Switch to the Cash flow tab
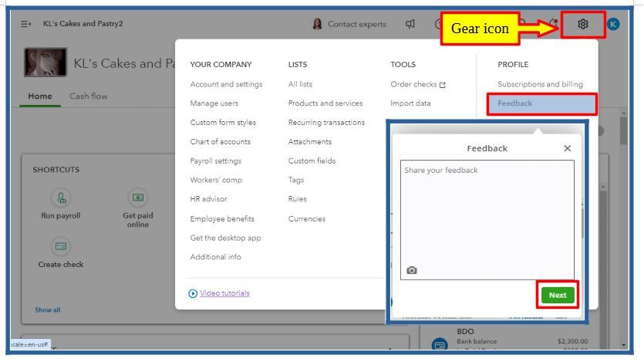Image resolution: width=644 pixels, height=362 pixels. click(x=88, y=96)
